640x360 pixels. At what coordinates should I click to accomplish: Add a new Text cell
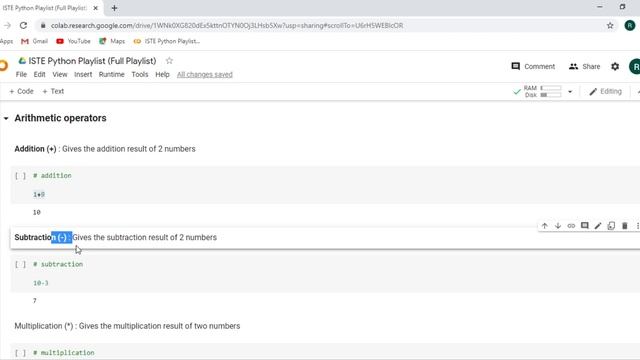click(53, 91)
